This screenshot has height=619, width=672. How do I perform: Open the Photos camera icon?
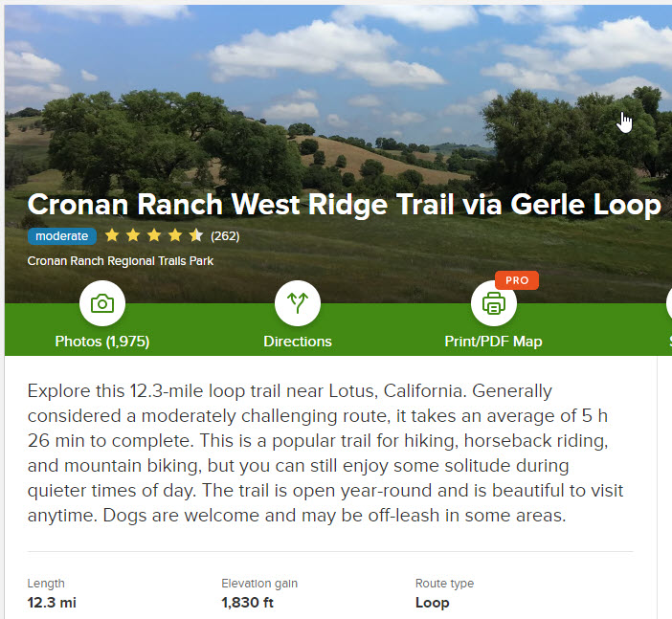(102, 304)
